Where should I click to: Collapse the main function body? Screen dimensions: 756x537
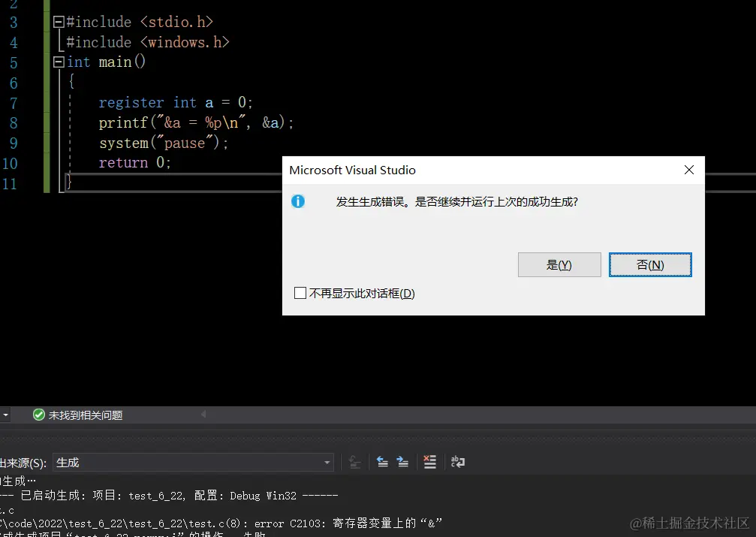coord(58,62)
